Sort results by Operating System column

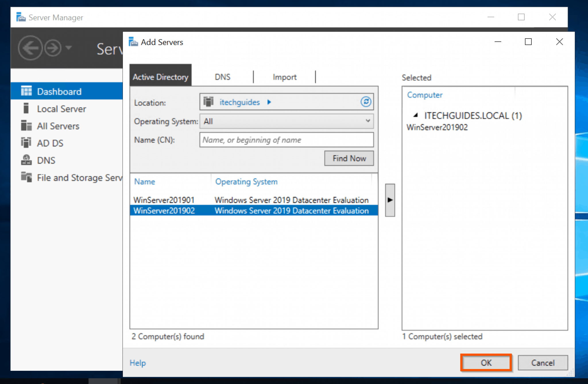pyautogui.click(x=246, y=182)
